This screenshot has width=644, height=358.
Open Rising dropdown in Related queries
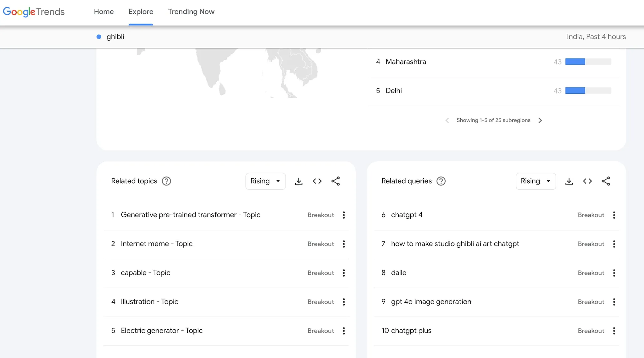tap(536, 181)
